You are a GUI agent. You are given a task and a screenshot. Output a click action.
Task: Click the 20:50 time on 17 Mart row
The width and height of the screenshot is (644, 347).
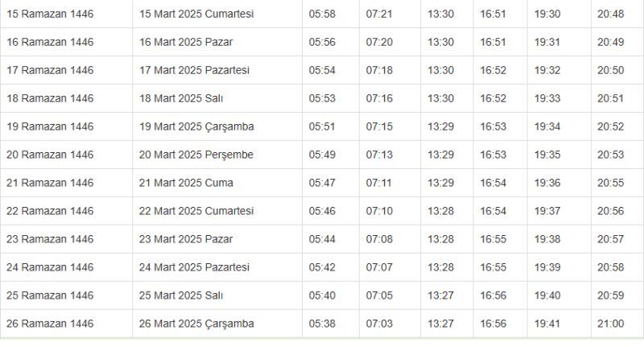coord(610,70)
